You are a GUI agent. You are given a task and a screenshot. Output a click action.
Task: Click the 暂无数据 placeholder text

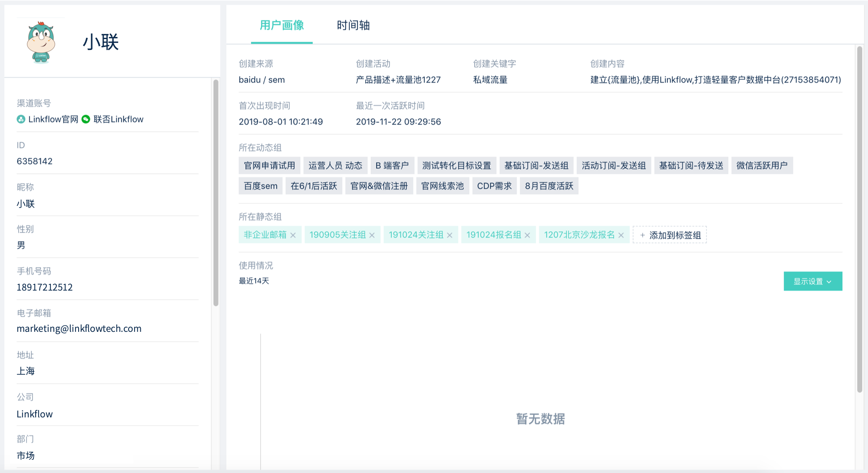coord(541,419)
